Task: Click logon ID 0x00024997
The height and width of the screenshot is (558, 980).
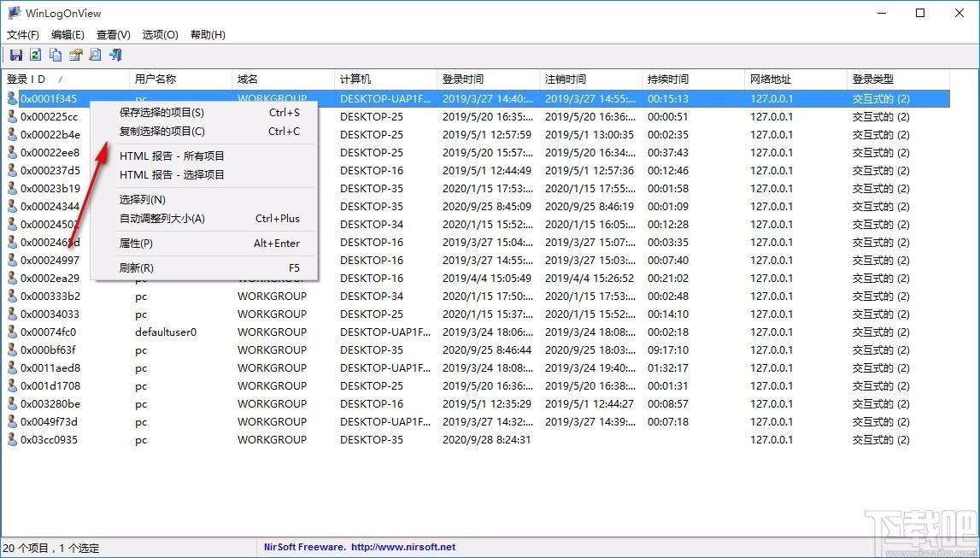Action: (50, 261)
